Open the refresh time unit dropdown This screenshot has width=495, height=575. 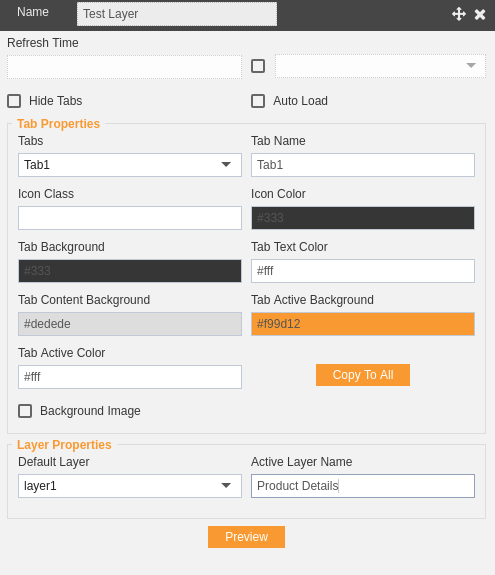[x=380, y=66]
